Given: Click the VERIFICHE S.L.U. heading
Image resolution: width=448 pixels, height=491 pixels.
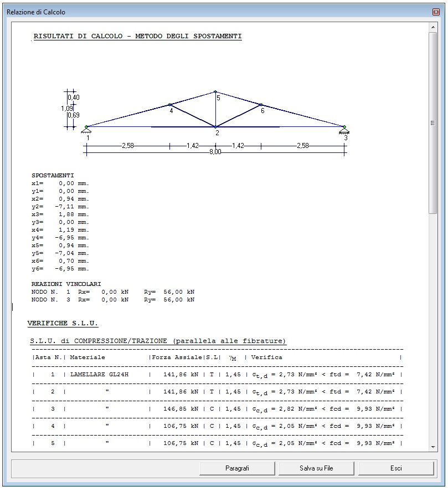Looking at the screenshot, I should point(63,323).
